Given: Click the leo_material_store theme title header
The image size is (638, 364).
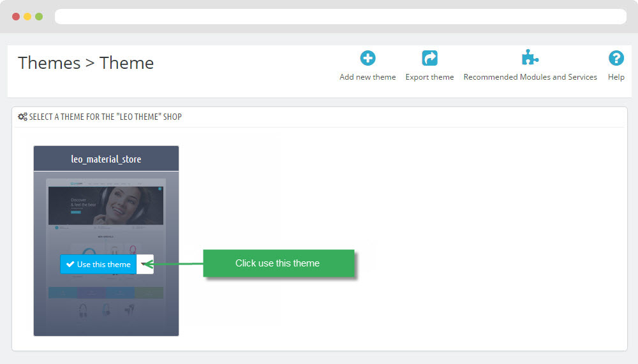Looking at the screenshot, I should [106, 159].
